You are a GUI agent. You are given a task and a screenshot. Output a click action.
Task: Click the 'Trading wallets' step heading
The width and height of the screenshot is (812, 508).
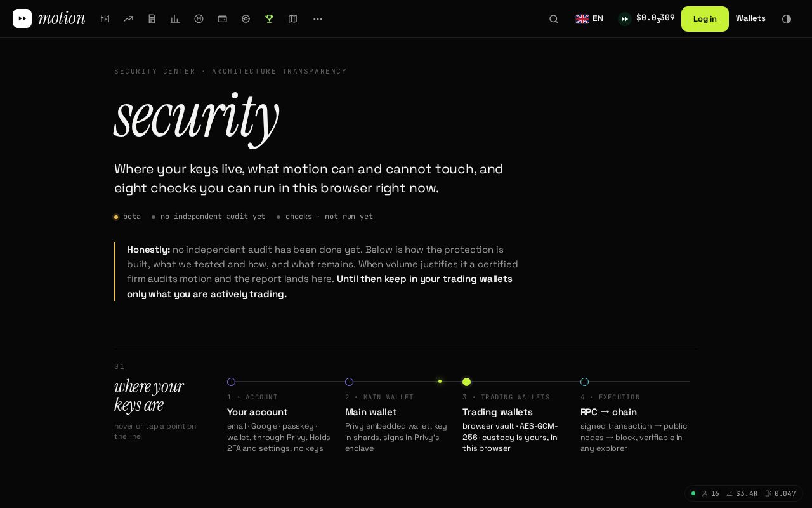(497, 412)
